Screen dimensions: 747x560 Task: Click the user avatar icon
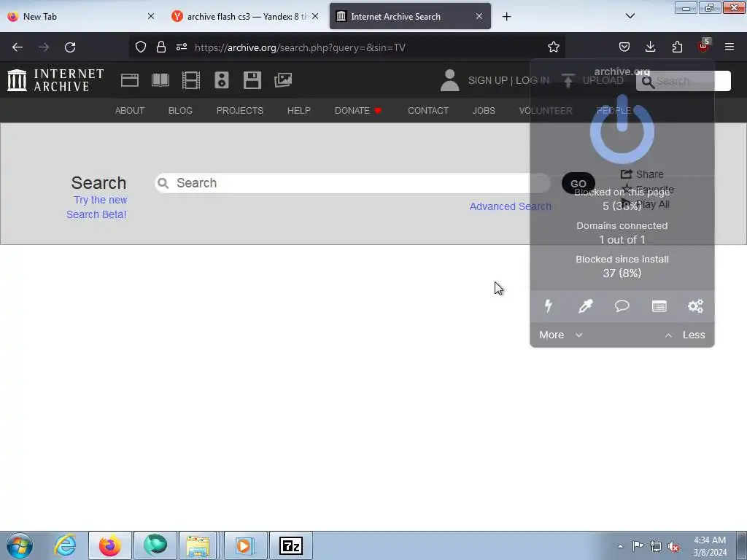[x=449, y=80]
